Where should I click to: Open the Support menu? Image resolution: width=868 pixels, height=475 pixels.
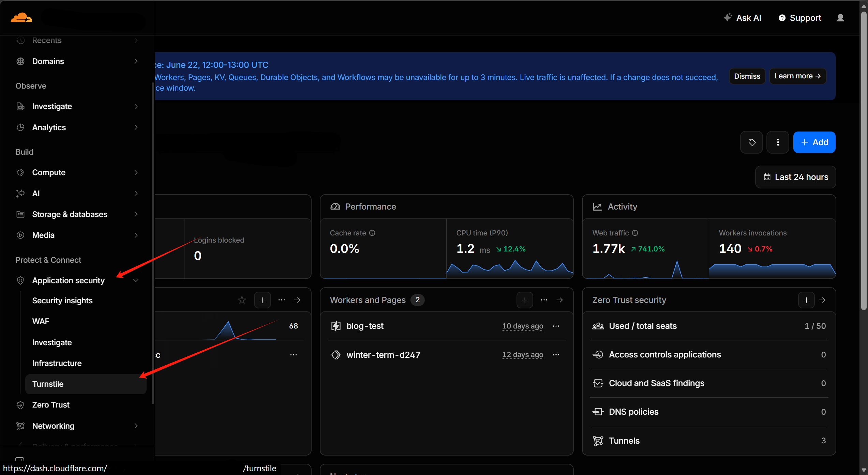tap(800, 18)
